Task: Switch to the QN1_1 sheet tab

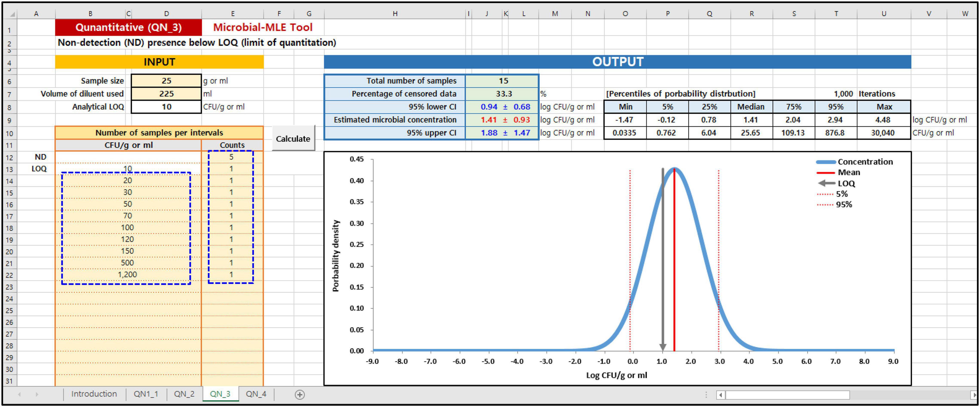Action: pos(146,394)
